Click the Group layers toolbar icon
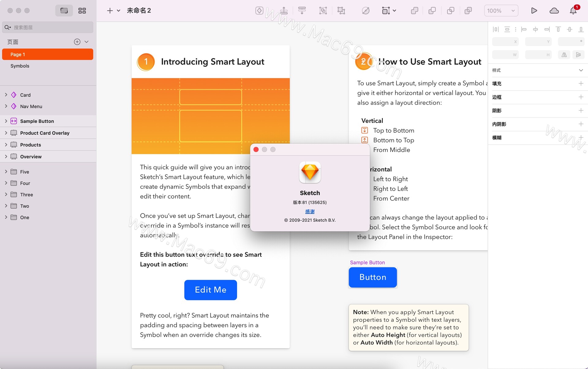The height and width of the screenshot is (369, 588). pos(323,11)
